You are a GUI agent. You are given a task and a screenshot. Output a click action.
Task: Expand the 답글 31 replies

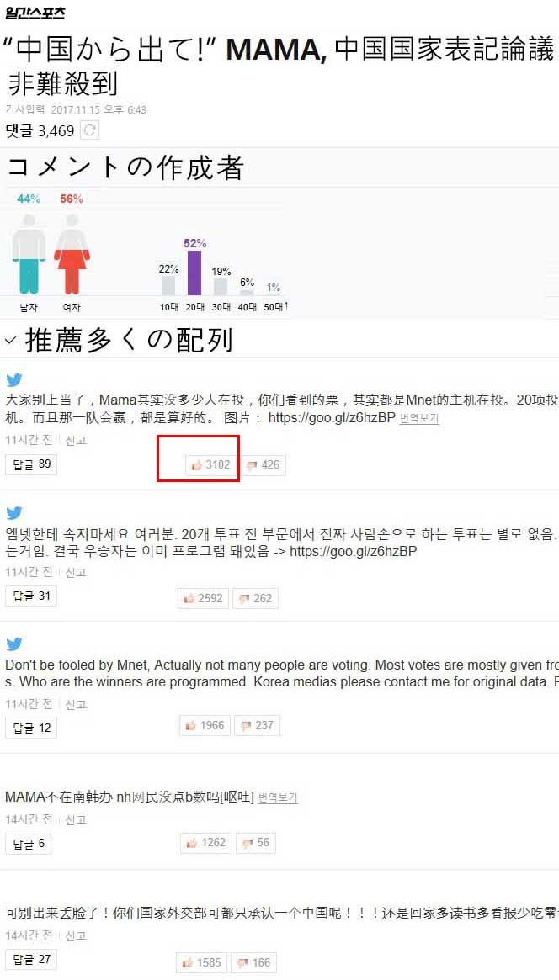coord(31,596)
